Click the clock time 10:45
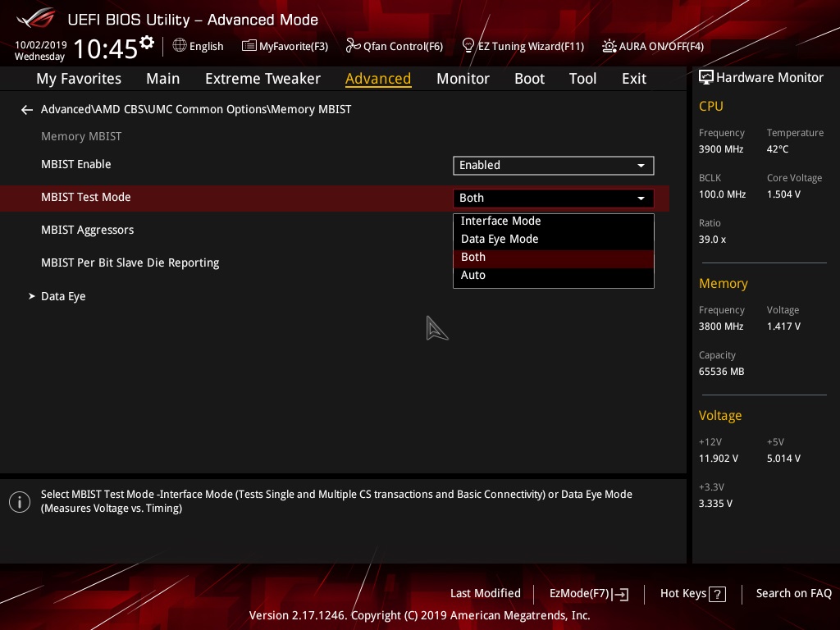The height and width of the screenshot is (630, 840). tap(106, 48)
